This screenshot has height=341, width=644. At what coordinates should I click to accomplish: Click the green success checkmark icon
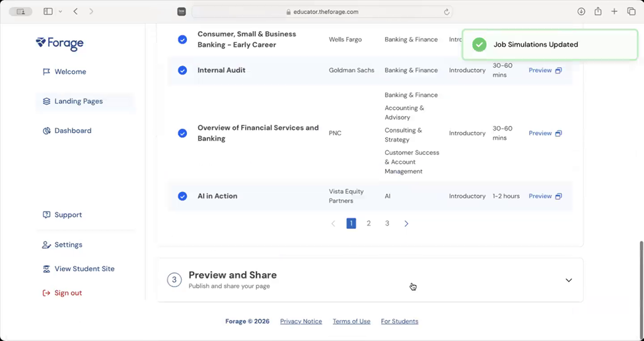(479, 45)
